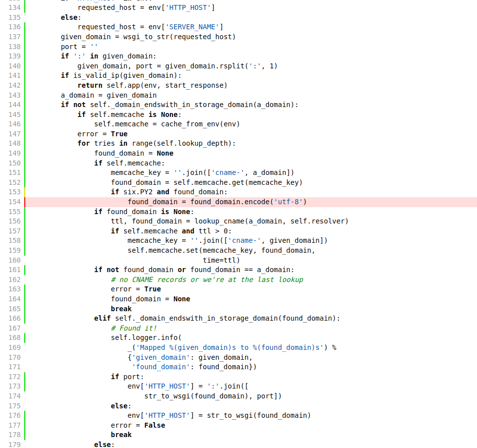Click line number 161 in the gutter
477x448 pixels.
pos(14,270)
